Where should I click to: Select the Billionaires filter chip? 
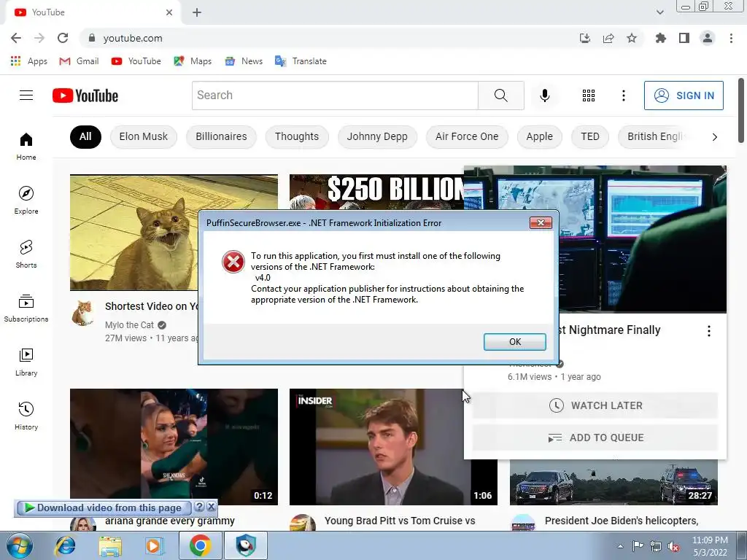click(221, 136)
